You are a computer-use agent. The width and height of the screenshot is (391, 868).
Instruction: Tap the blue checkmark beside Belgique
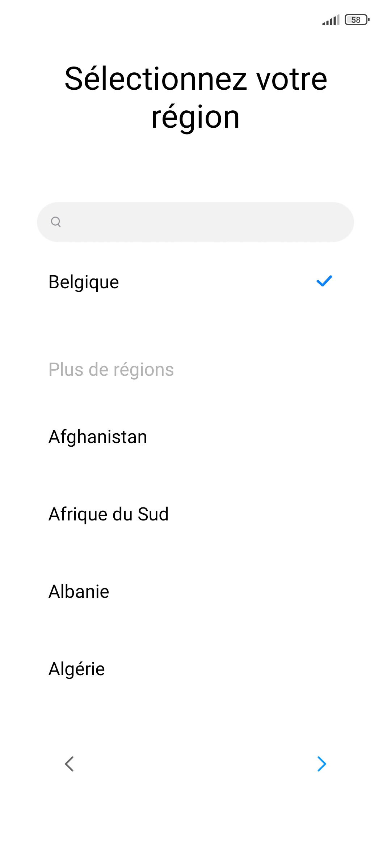click(324, 281)
